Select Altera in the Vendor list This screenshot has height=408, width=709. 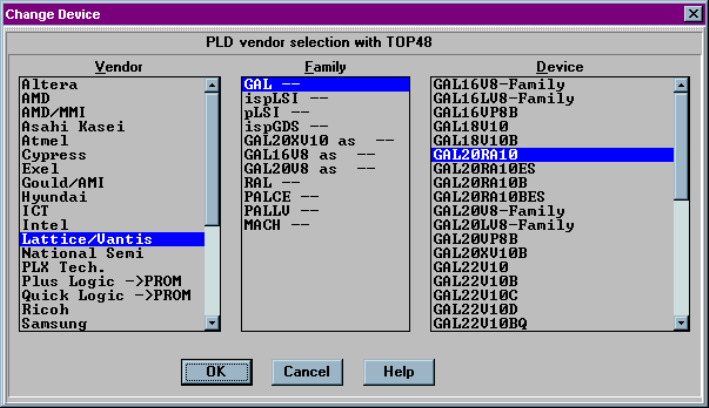pyautogui.click(x=112, y=85)
